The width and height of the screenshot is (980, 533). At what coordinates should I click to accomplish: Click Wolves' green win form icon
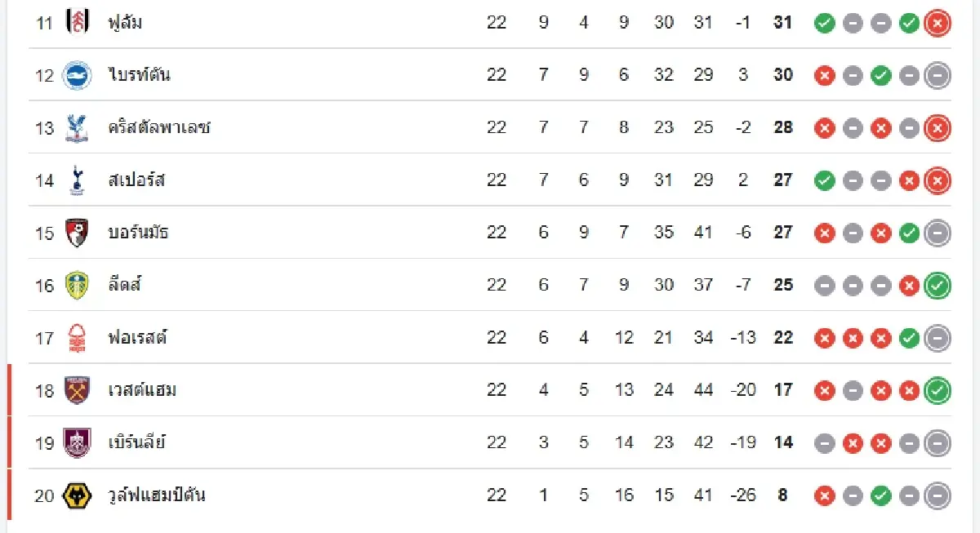click(880, 495)
